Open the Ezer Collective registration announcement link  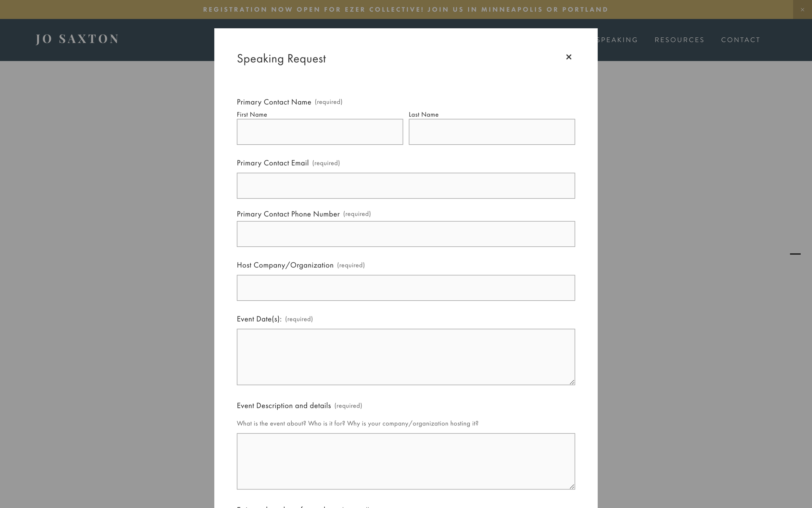click(405, 9)
